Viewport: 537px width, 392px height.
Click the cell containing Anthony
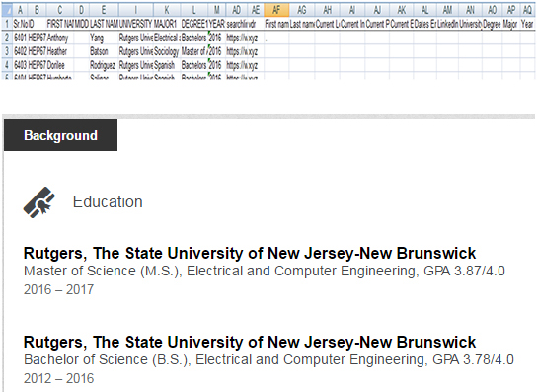pos(60,38)
